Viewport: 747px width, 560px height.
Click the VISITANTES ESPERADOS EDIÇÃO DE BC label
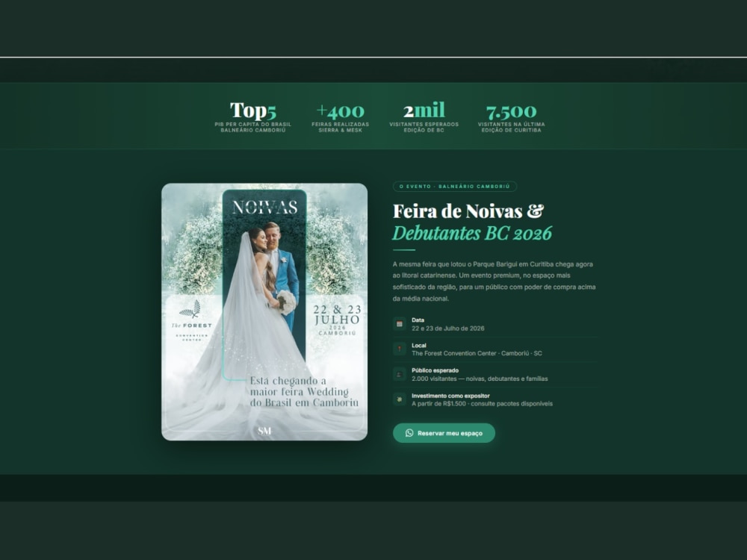424,127
